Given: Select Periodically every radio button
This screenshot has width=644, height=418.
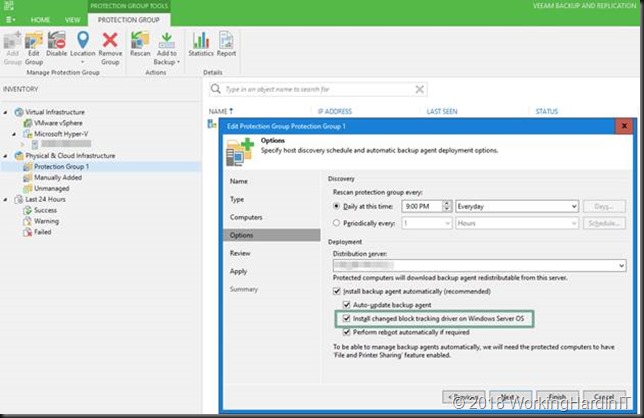Looking at the screenshot, I should click(336, 223).
